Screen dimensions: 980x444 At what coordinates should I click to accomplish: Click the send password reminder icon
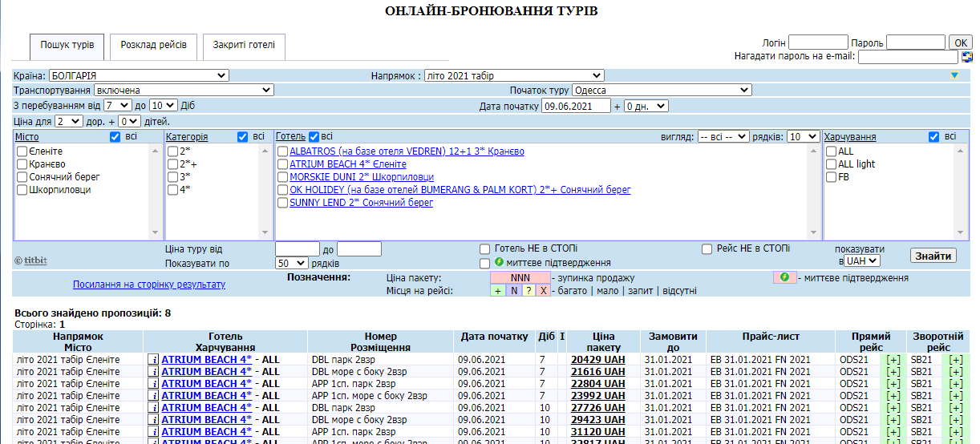[x=966, y=57]
